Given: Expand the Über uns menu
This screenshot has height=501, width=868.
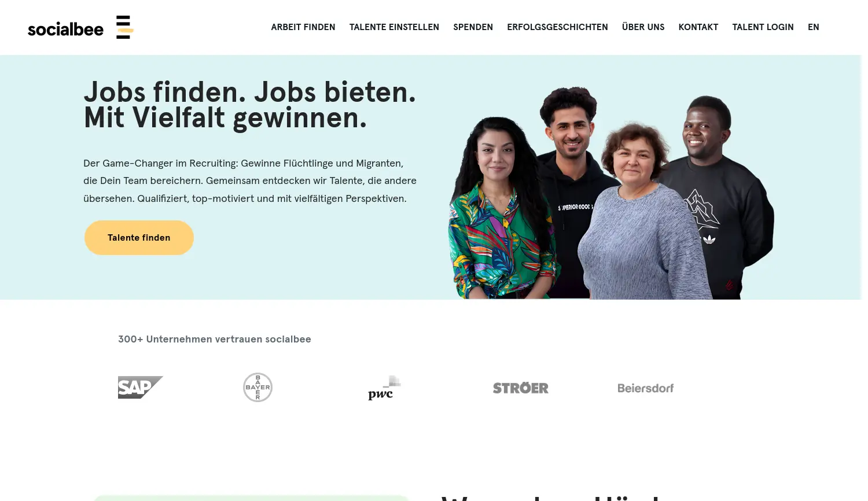Looking at the screenshot, I should (643, 27).
